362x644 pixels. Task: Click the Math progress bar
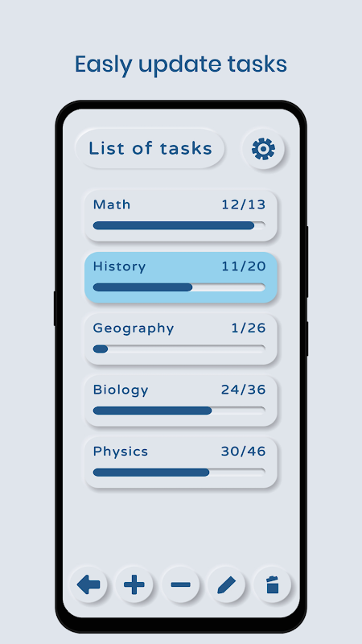(179, 225)
